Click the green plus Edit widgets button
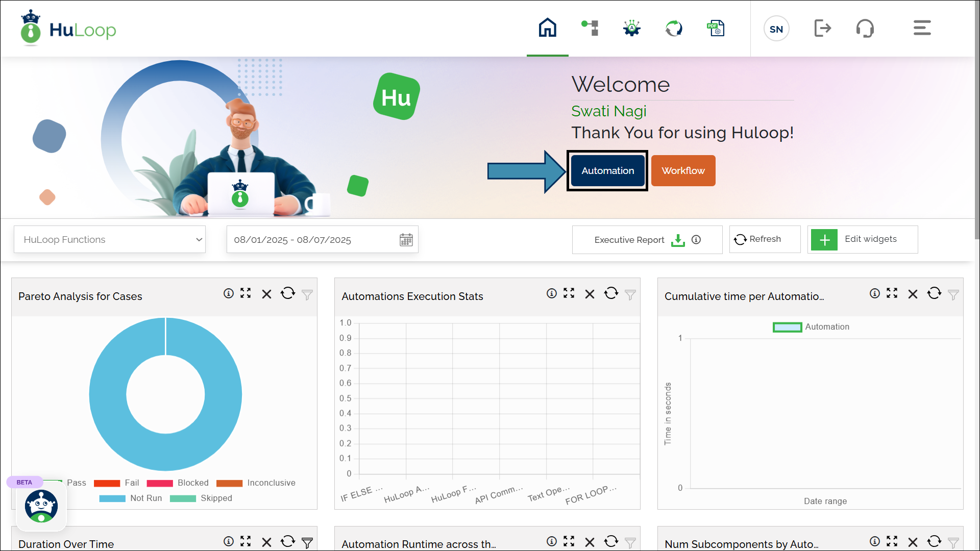Image resolution: width=980 pixels, height=551 pixels. click(x=824, y=240)
